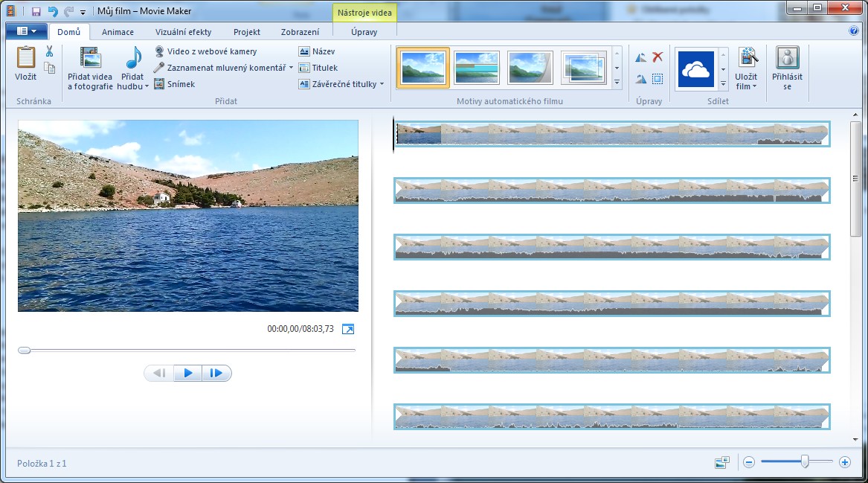868x483 pixels.
Task: Click the rotate left icon
Action: click(x=640, y=57)
